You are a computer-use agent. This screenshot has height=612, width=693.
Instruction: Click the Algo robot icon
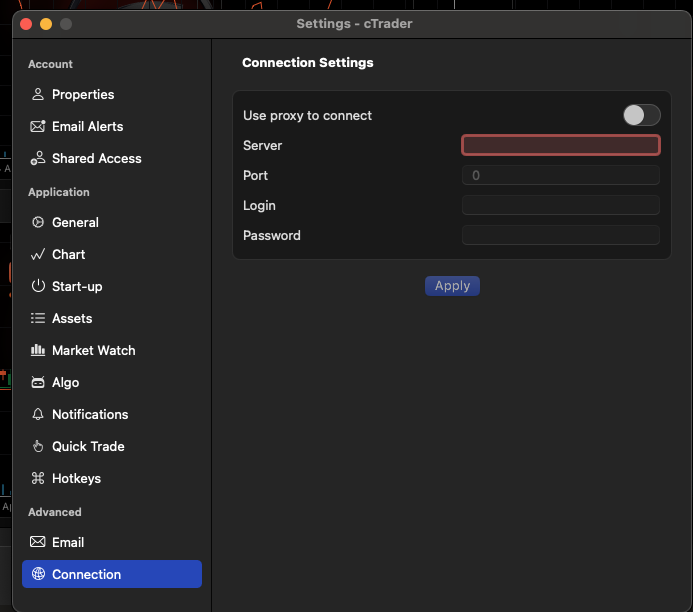tap(38, 382)
